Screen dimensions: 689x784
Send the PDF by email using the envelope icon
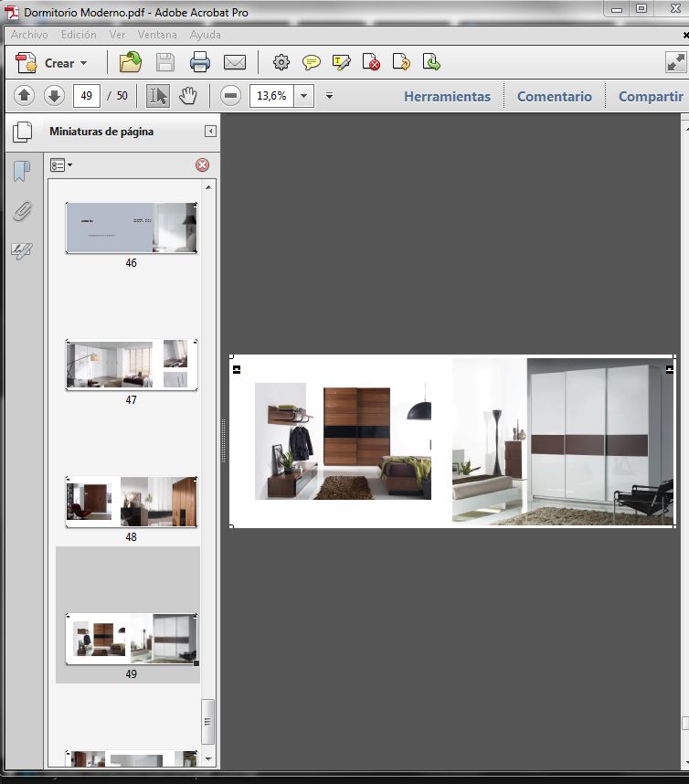tap(235, 63)
